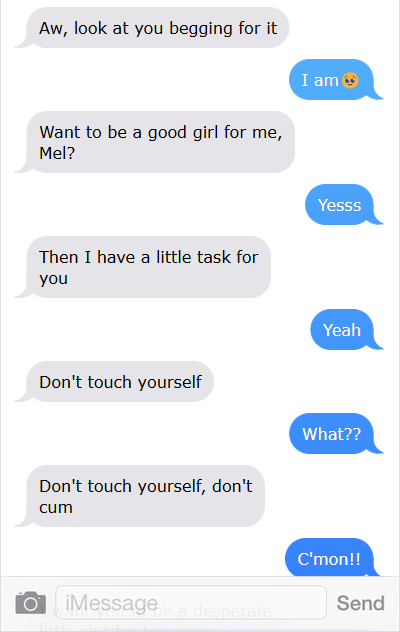Click 'iMessage' placeholder text
The image size is (400, 632).
111,603
